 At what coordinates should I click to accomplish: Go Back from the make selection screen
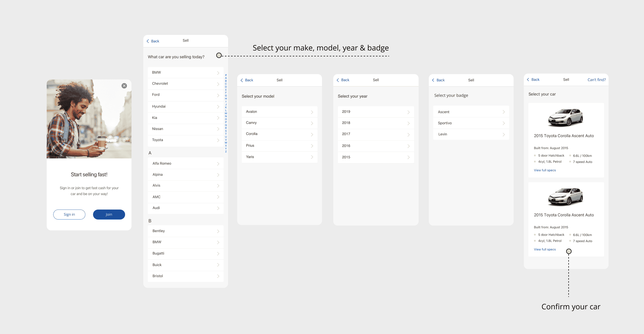pyautogui.click(x=153, y=41)
